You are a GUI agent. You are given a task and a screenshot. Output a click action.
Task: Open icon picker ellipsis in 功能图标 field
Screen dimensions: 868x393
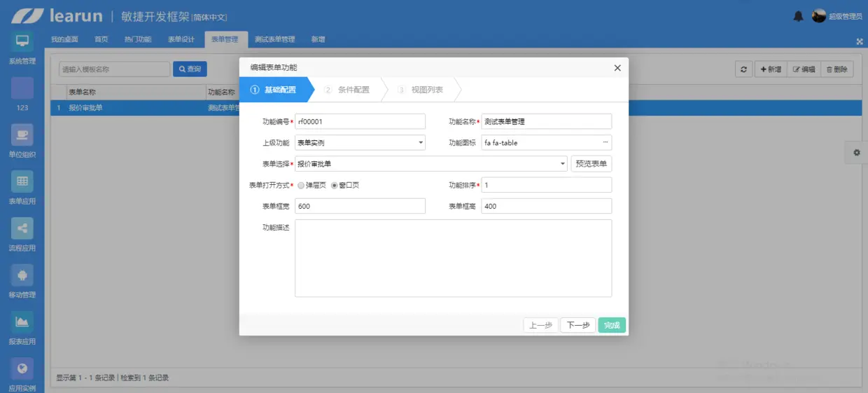[605, 142]
